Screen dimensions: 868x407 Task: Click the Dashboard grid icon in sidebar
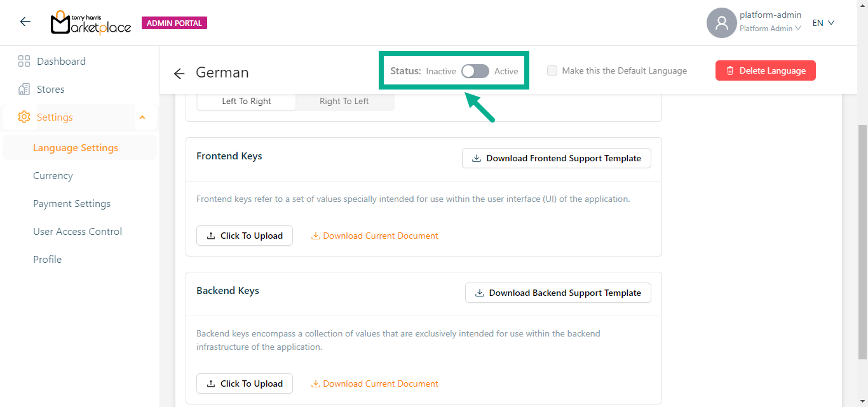(24, 62)
